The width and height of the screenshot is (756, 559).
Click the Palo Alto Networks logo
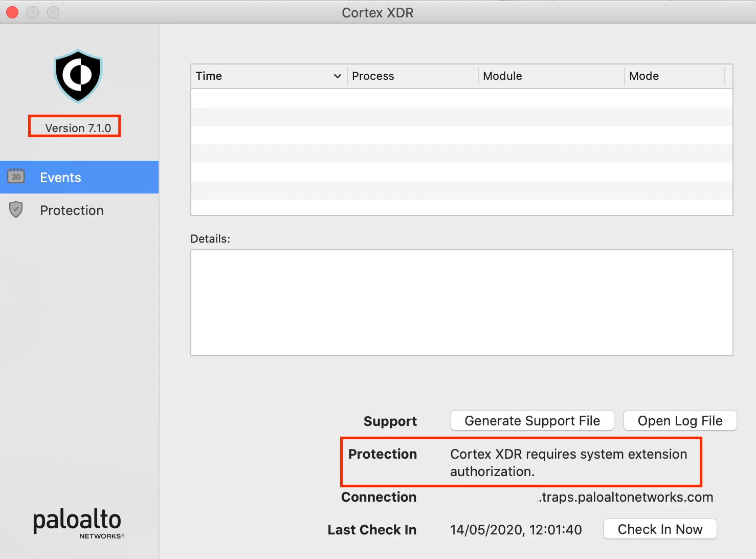point(78,523)
